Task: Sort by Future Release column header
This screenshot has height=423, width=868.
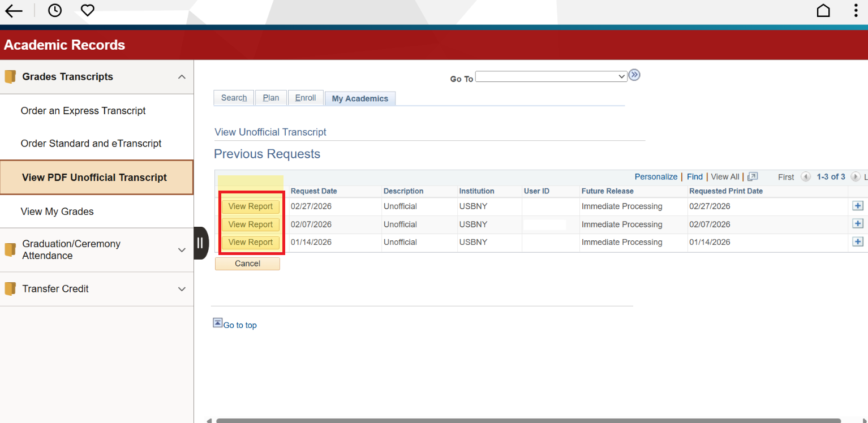Action: (608, 191)
